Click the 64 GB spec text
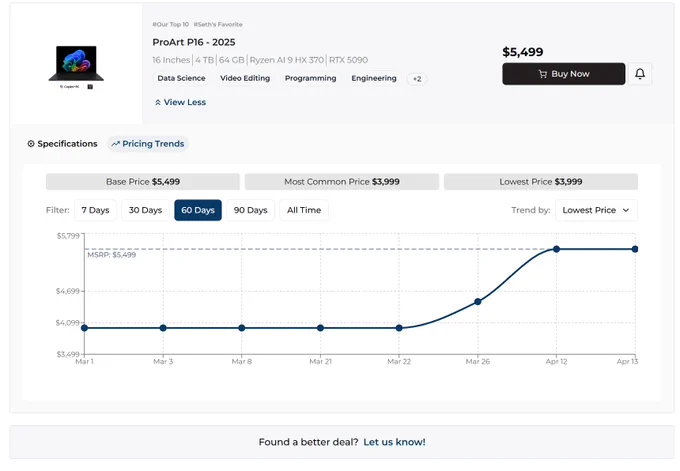The image size is (680, 471). click(232, 60)
